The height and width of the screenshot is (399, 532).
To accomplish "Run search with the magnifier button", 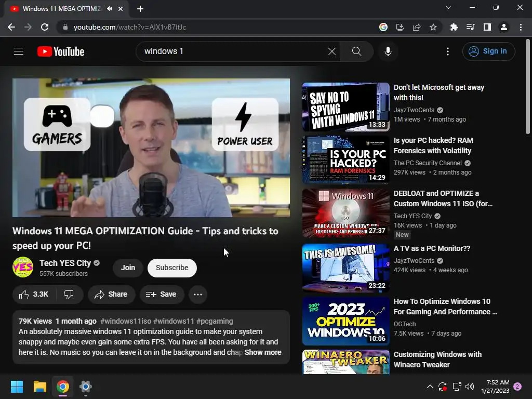I will tap(356, 51).
